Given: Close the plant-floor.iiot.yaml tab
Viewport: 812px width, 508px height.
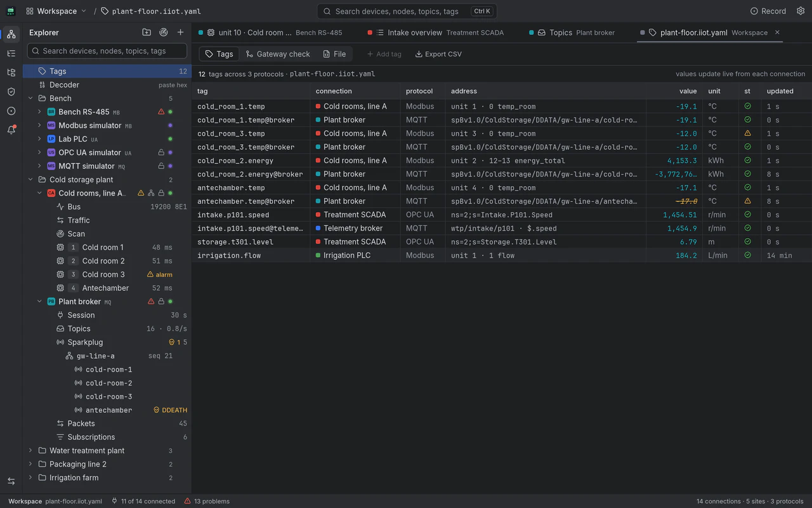Looking at the screenshot, I should [777, 32].
